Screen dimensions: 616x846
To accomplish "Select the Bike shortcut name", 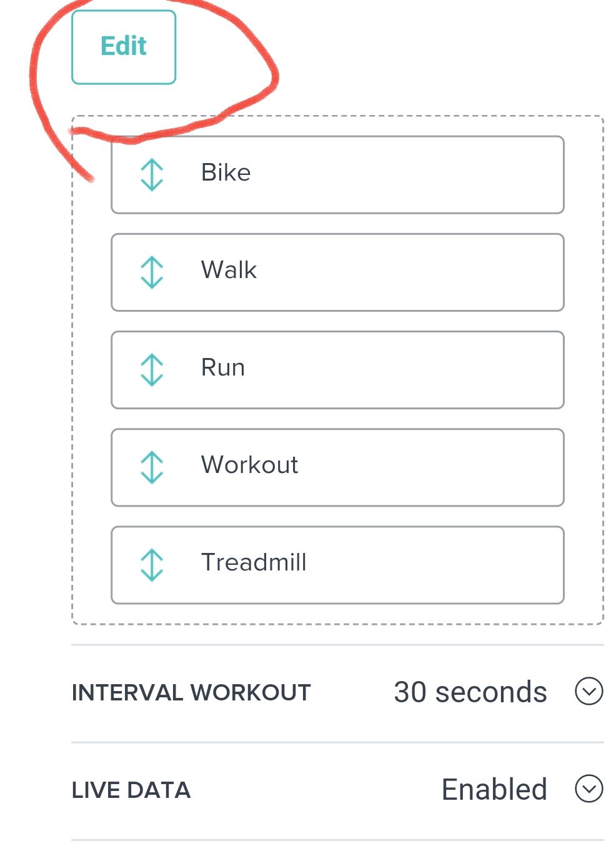I will [226, 173].
